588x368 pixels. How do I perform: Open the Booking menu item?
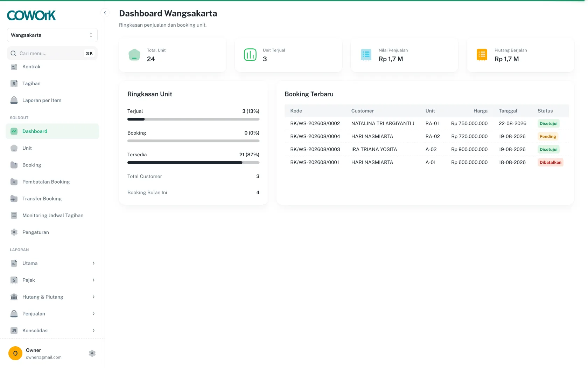52,165
